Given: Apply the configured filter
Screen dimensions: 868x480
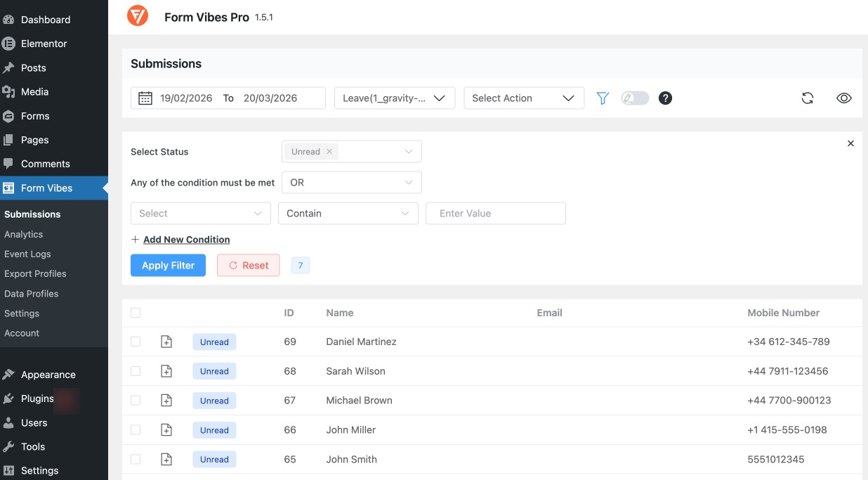Looking at the screenshot, I should [x=168, y=265].
